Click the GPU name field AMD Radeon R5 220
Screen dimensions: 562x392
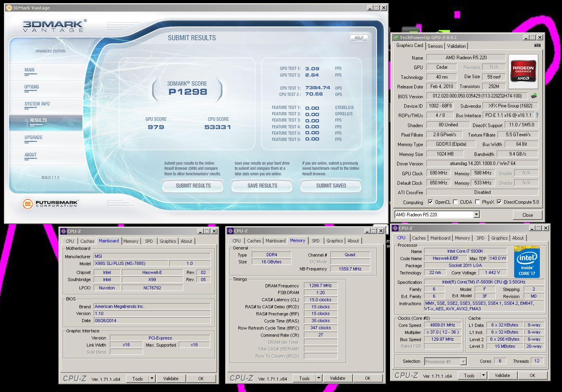pyautogui.click(x=466, y=58)
